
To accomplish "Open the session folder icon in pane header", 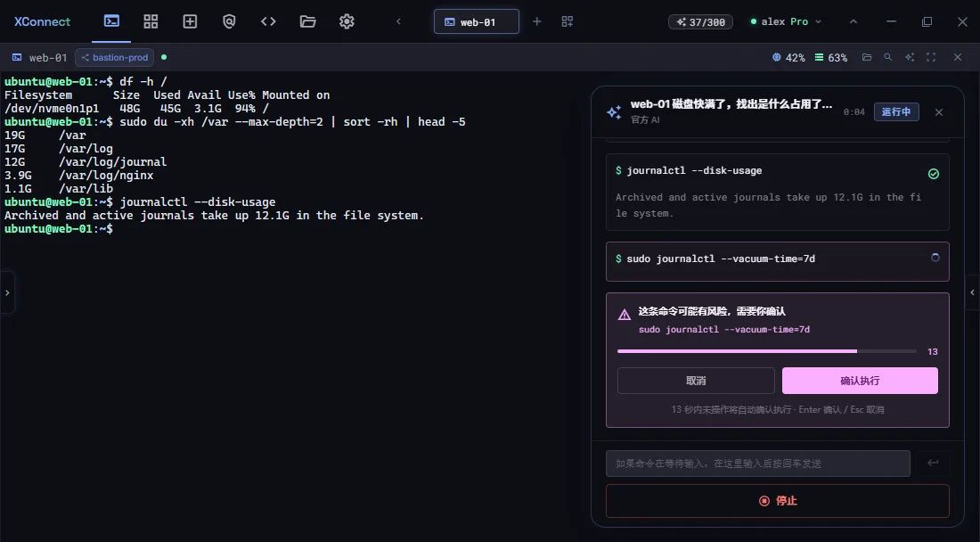I will point(867,57).
